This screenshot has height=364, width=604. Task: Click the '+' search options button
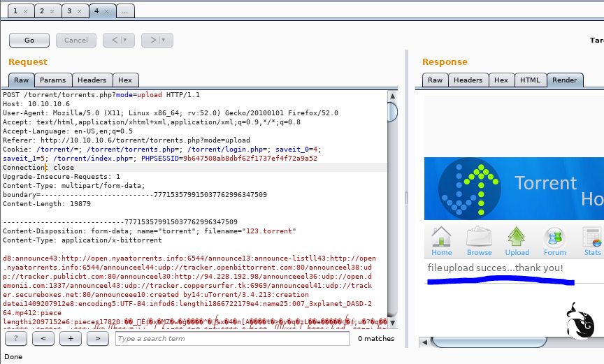pos(71,338)
